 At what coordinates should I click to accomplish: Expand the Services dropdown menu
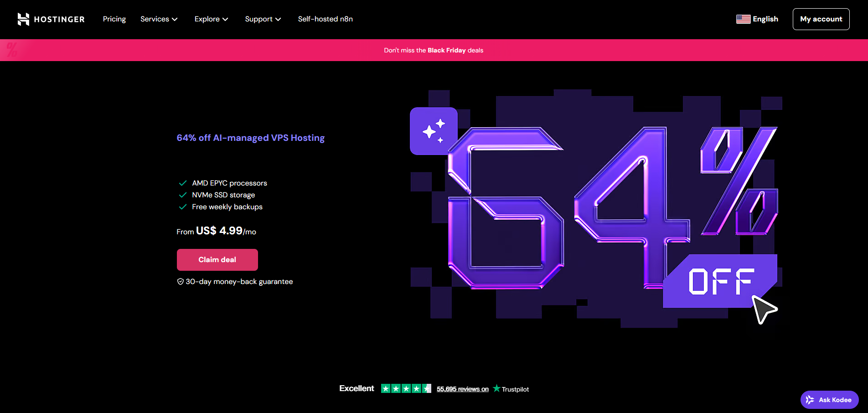tap(159, 19)
